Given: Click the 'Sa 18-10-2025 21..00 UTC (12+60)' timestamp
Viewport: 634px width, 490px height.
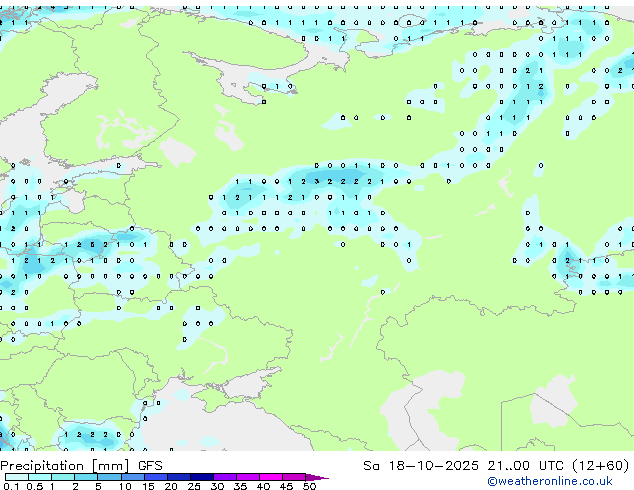Looking at the screenshot, I should point(496,465).
